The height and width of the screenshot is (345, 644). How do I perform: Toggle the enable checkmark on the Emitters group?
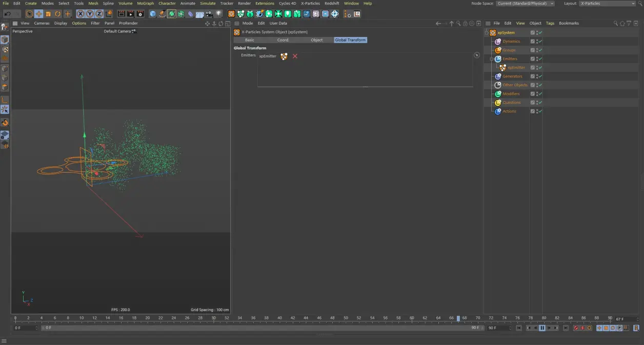tap(540, 59)
